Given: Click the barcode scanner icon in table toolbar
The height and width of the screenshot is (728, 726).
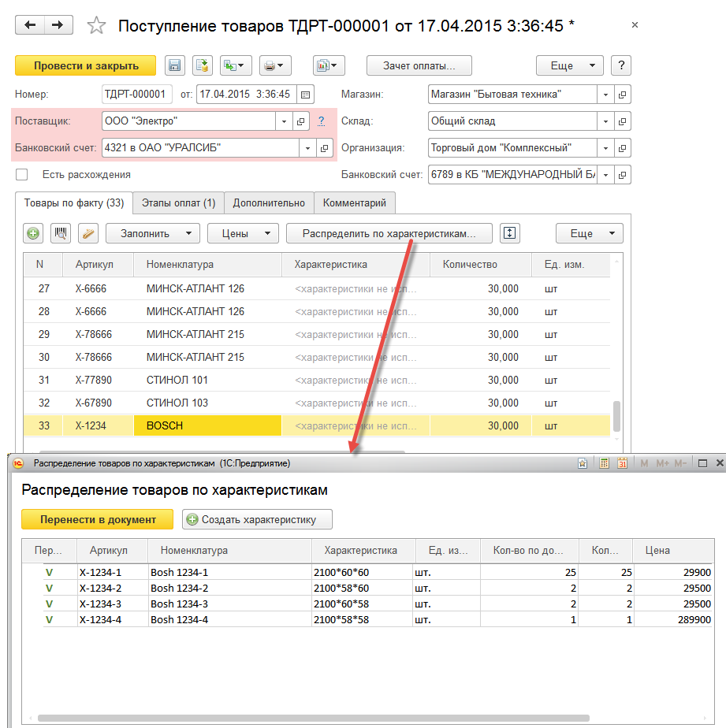Looking at the screenshot, I should coord(59,233).
